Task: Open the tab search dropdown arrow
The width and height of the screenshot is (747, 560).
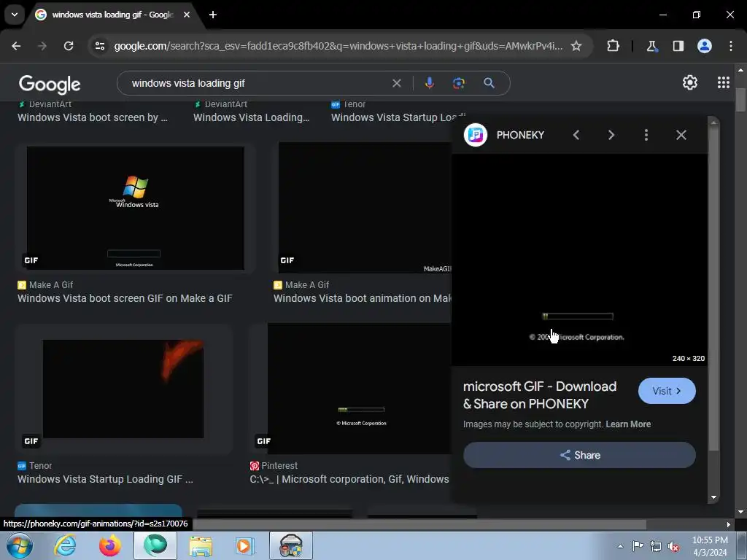Action: (x=15, y=15)
